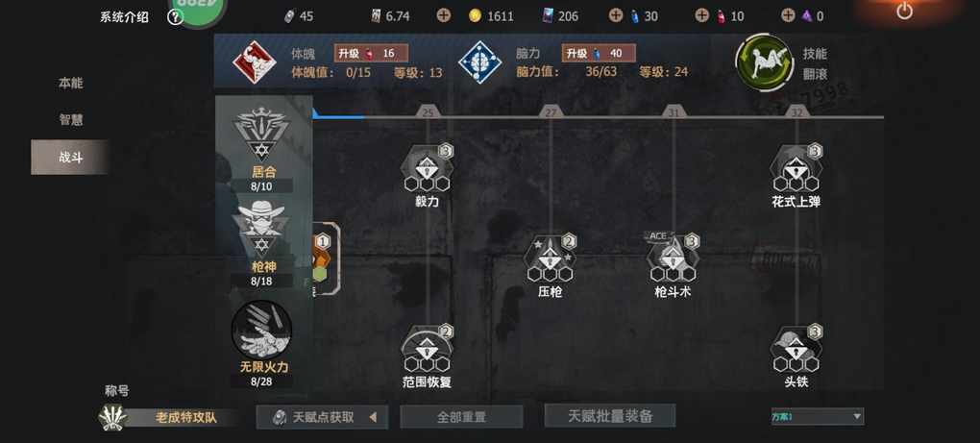Click the 全部重置 button

coord(461,417)
